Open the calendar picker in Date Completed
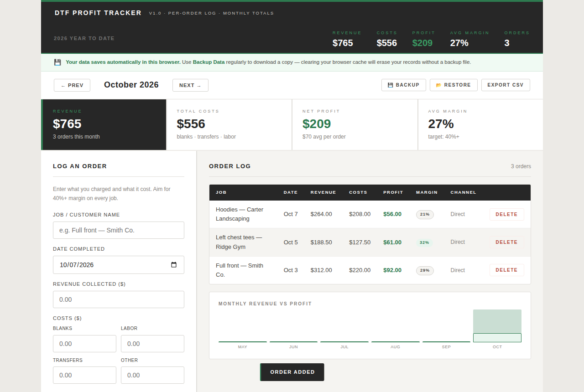 174,265
